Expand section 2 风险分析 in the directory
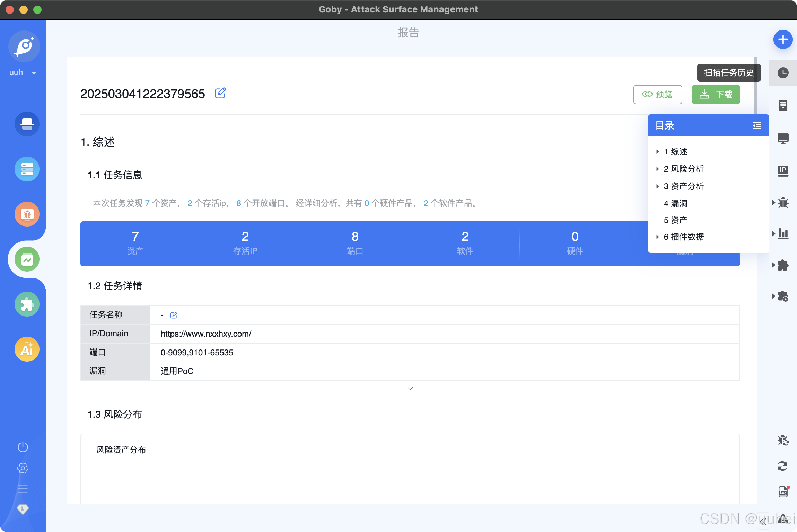Viewport: 797px width, 532px height. point(683,169)
